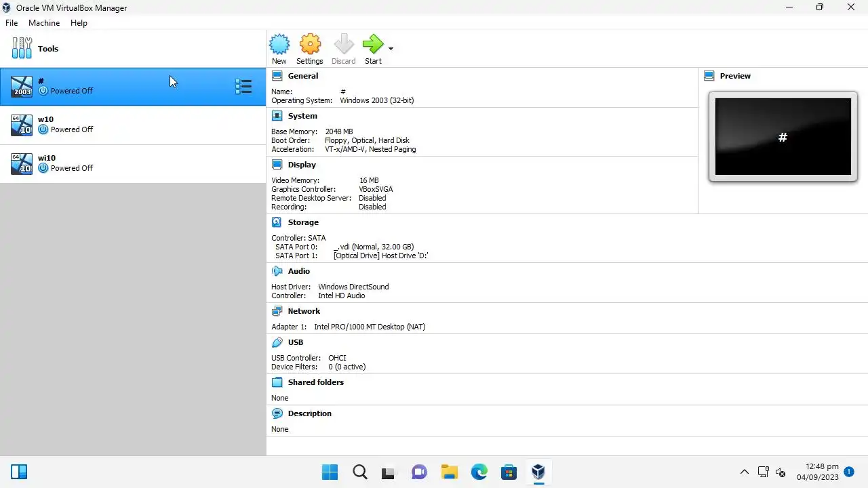Open the machine tools list icon for #
Screen dimensions: 868x488
243,86
